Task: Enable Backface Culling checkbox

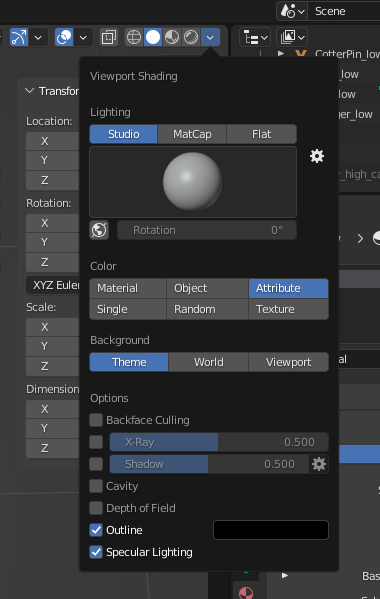Action: (96, 420)
